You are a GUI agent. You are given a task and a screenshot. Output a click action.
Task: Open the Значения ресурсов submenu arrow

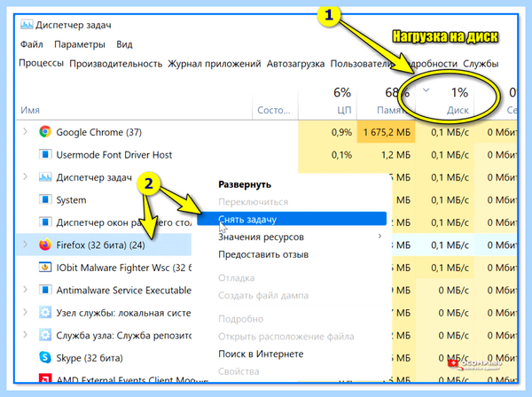click(379, 236)
